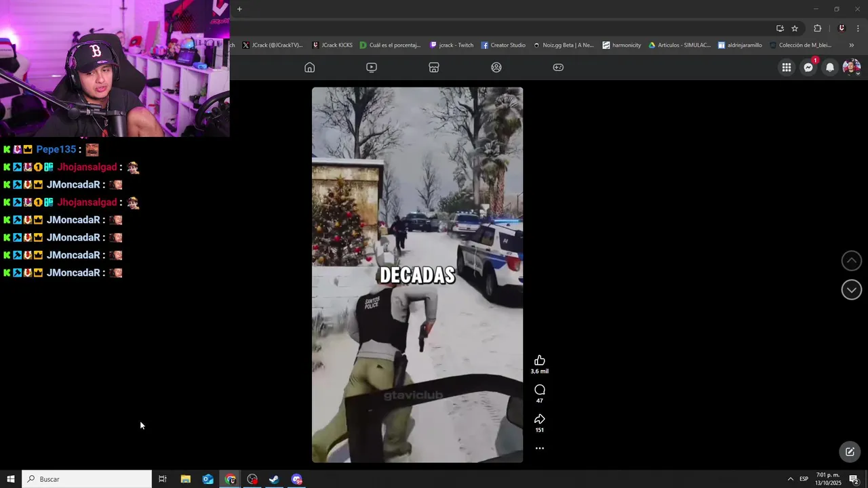This screenshot has width=868, height=488.
Task: Show hidden system tray icons
Action: (x=790, y=479)
